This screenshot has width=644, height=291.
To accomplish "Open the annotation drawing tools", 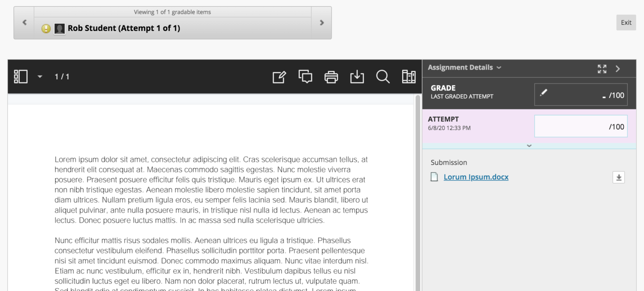I will (x=279, y=77).
